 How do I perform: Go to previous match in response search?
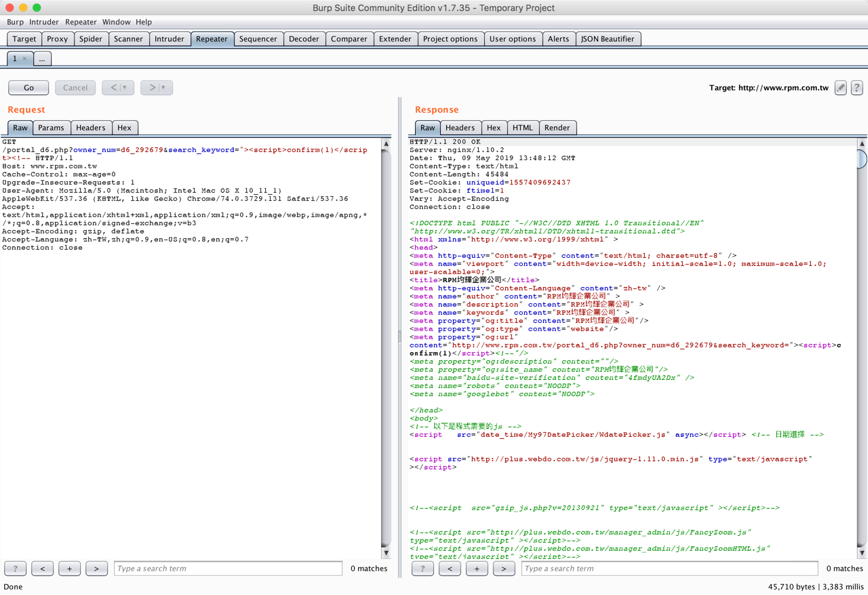pos(450,569)
